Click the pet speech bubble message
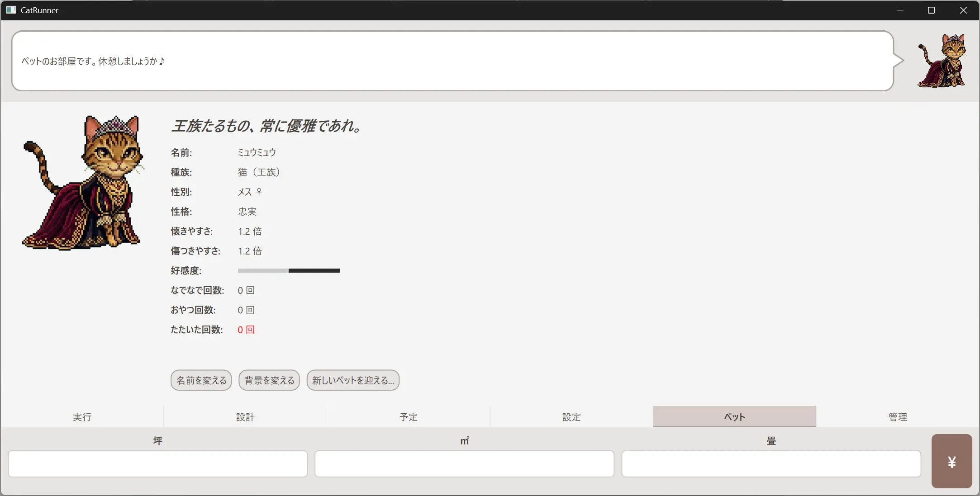The width and height of the screenshot is (980, 496). pos(452,61)
